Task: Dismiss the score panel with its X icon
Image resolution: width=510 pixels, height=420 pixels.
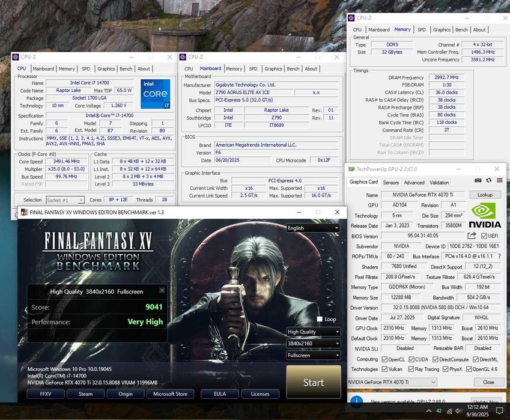Action: coord(162,290)
